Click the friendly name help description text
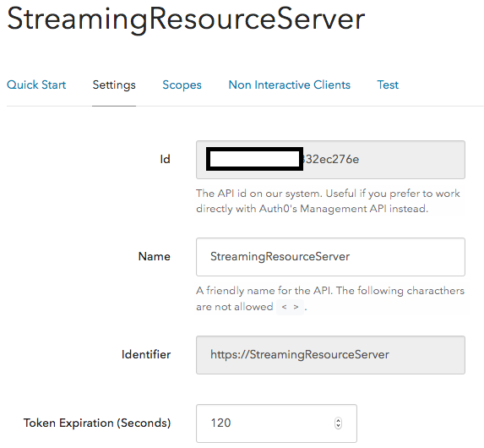 click(x=330, y=298)
